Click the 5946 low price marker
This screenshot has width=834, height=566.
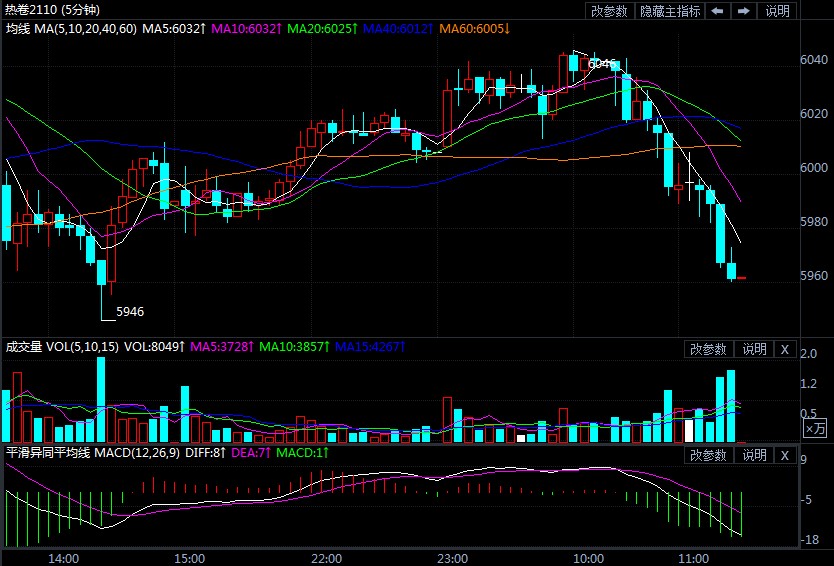130,311
